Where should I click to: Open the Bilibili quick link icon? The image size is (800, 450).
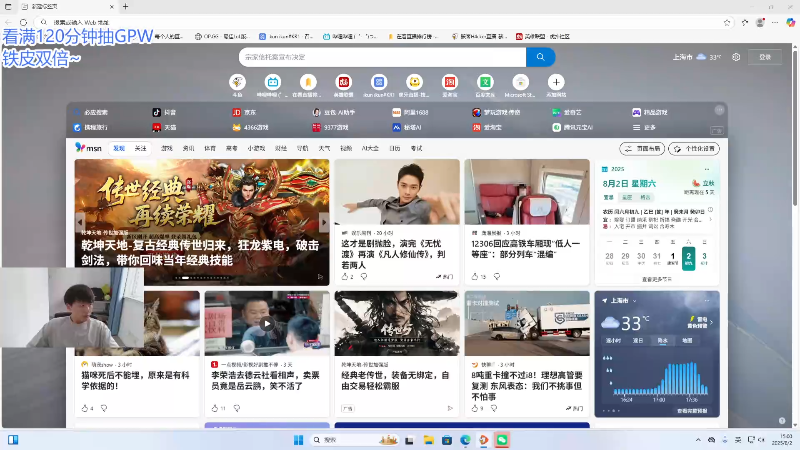[273, 82]
